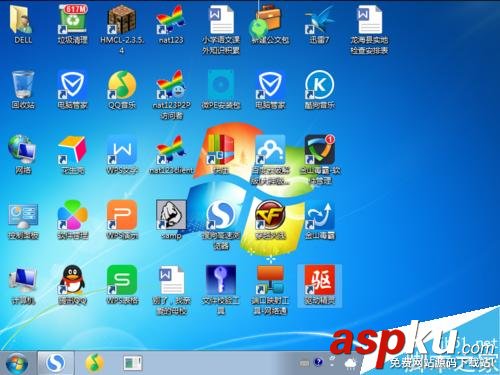Launch the QQ音乐 desktop shortcut
Viewport: 500px width, 375px height.
pos(122,85)
